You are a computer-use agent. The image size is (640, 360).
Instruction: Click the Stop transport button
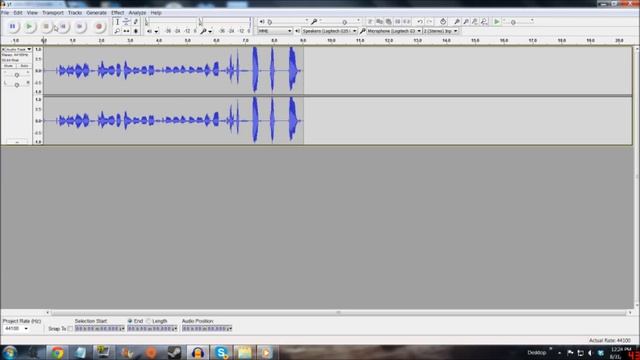point(46,27)
